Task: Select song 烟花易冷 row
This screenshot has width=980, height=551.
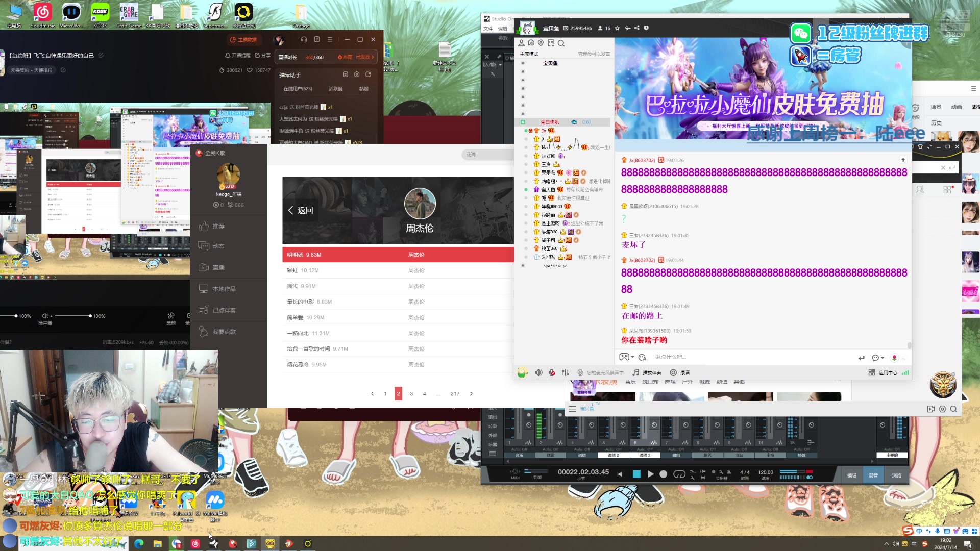Action: point(398,365)
